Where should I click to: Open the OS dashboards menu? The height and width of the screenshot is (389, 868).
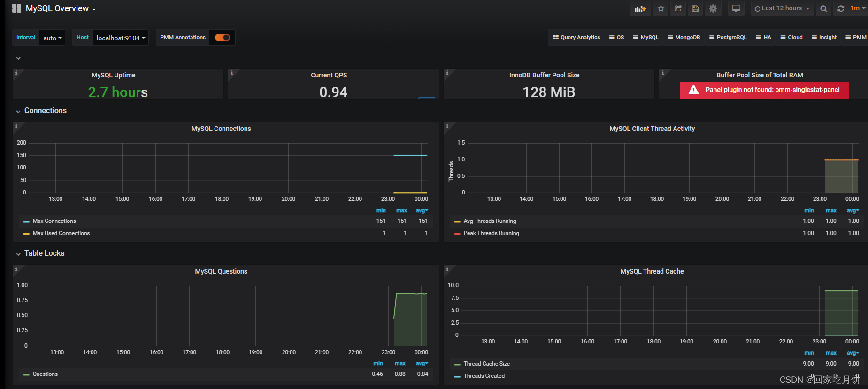coord(616,38)
